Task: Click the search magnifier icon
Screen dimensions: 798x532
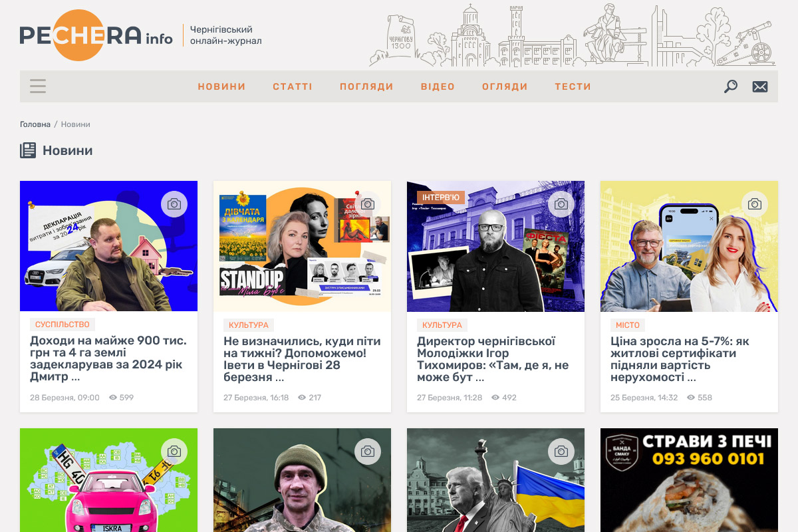Action: click(x=731, y=86)
